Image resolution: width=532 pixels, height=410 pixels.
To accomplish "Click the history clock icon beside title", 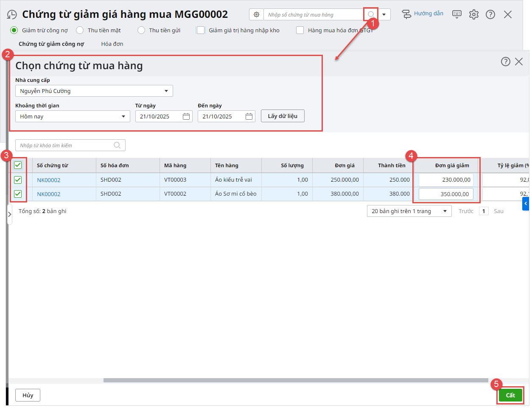I will tap(12, 15).
